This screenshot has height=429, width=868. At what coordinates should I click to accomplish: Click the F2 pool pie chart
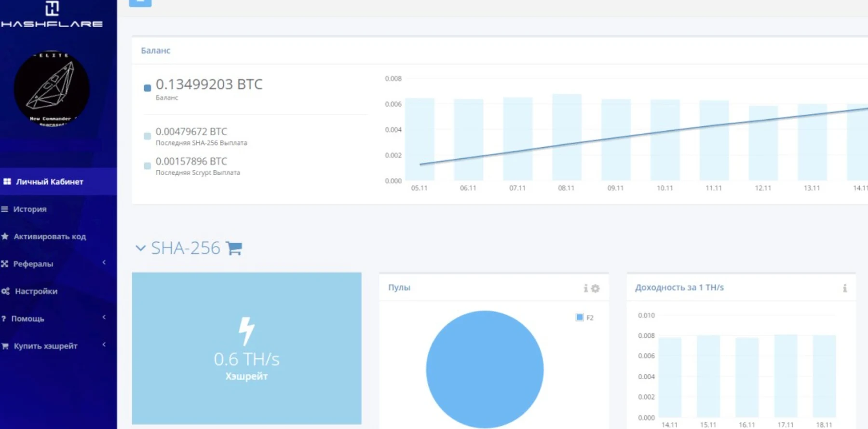coord(485,370)
